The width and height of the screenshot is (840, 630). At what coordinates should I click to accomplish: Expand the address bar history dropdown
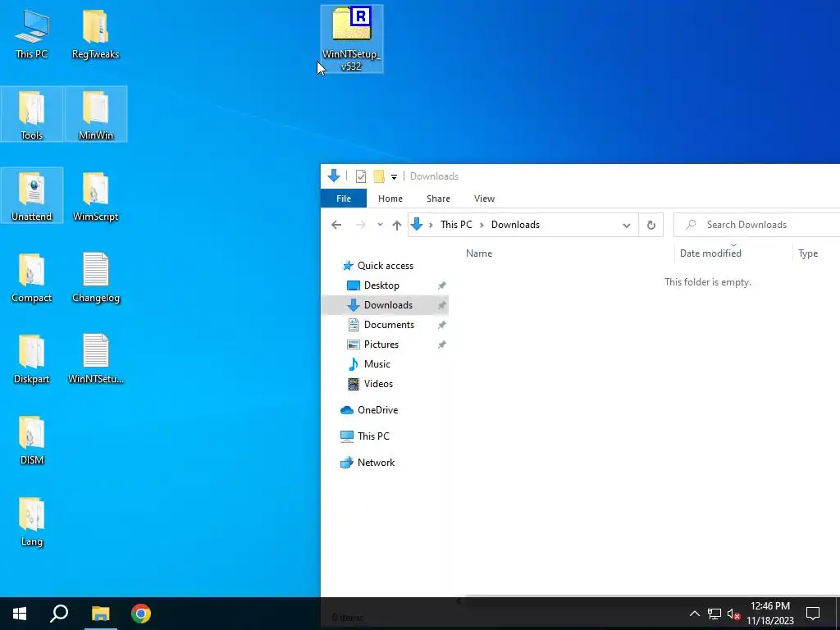pos(626,225)
